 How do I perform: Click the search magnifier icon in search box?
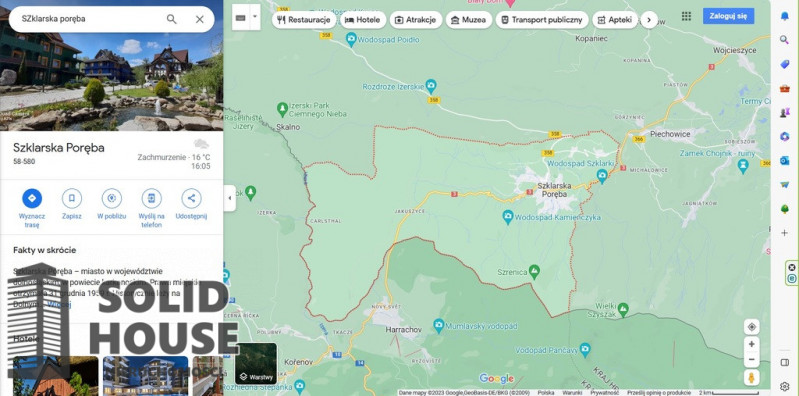(172, 19)
